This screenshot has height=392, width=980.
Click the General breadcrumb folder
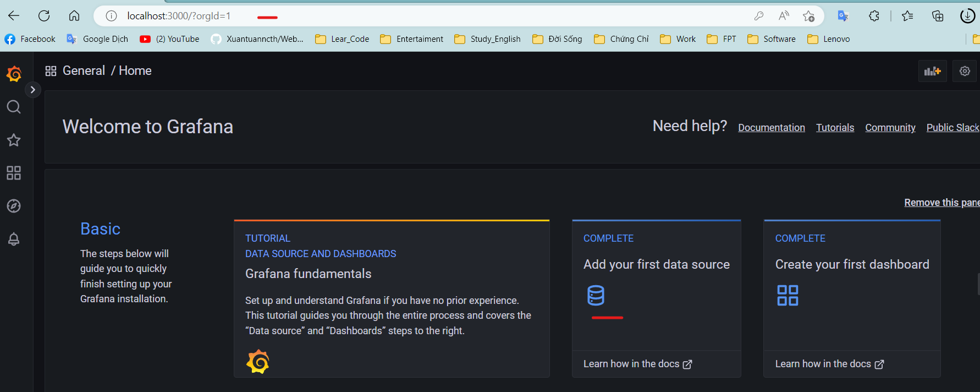click(x=84, y=70)
